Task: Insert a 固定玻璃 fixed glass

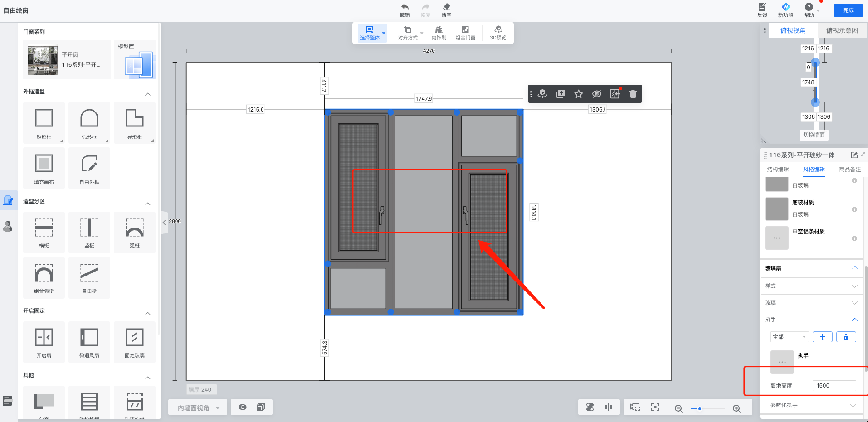Action: pyautogui.click(x=135, y=342)
